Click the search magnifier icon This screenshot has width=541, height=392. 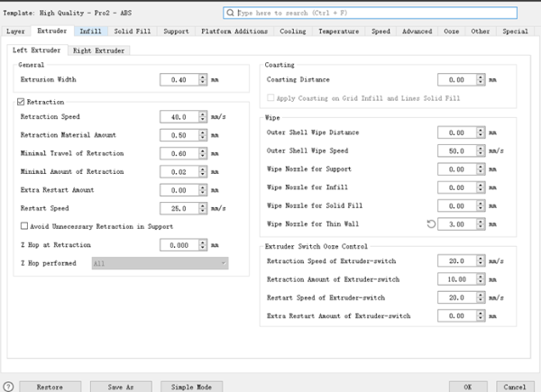231,14
